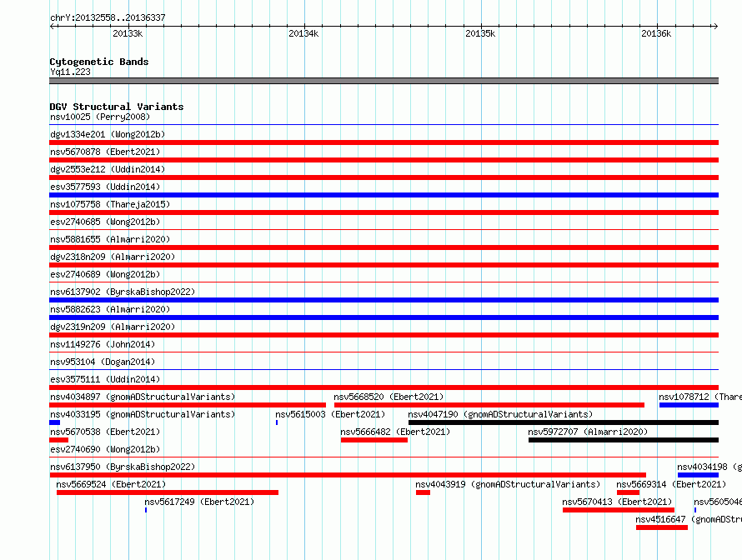
Task: Open nsv5972707 (Almarri2020) label
Action: coord(588,432)
